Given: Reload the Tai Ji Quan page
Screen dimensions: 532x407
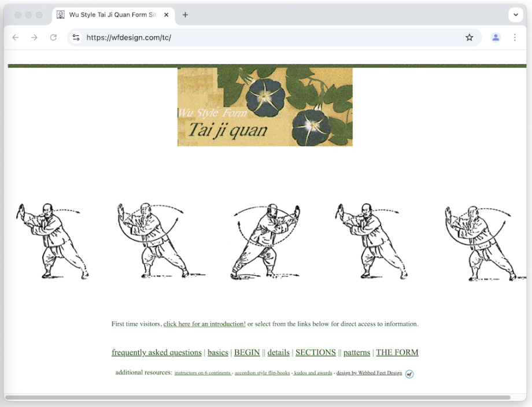Looking at the screenshot, I should pyautogui.click(x=53, y=38).
